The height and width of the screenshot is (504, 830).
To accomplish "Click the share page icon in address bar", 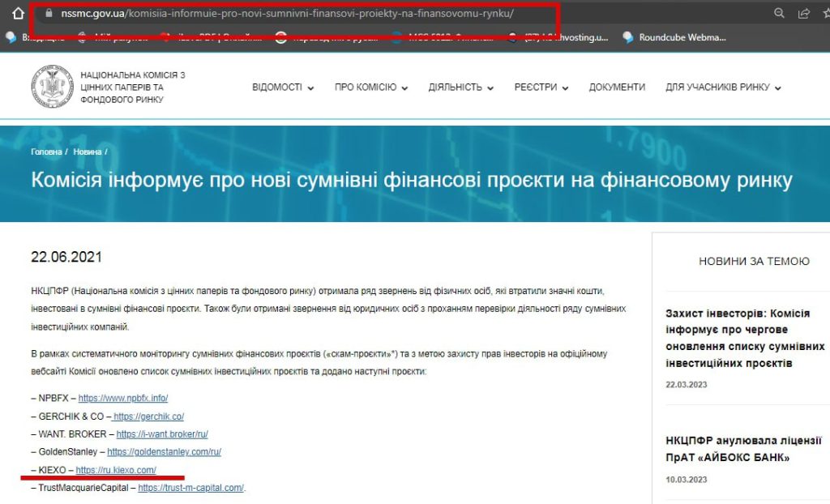I will coord(804,14).
